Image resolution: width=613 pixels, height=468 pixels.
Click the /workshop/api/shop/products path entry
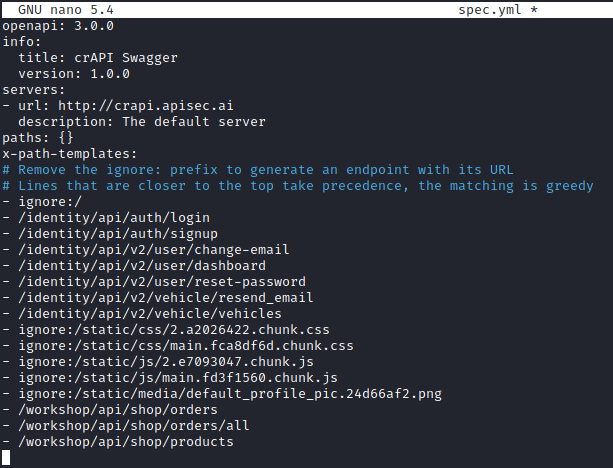125,441
